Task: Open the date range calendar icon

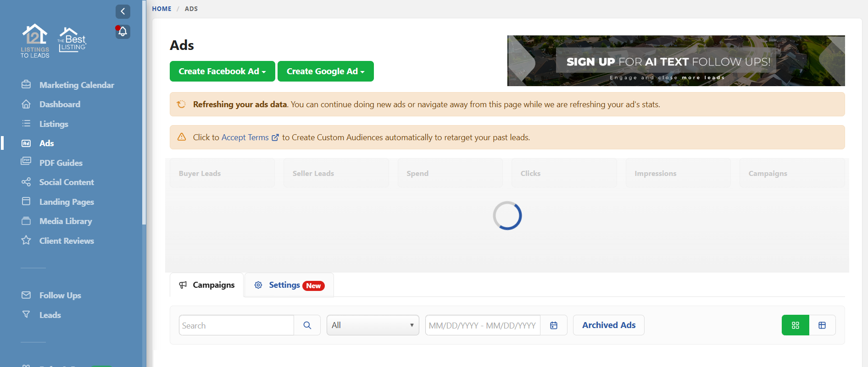Action: pyautogui.click(x=554, y=325)
